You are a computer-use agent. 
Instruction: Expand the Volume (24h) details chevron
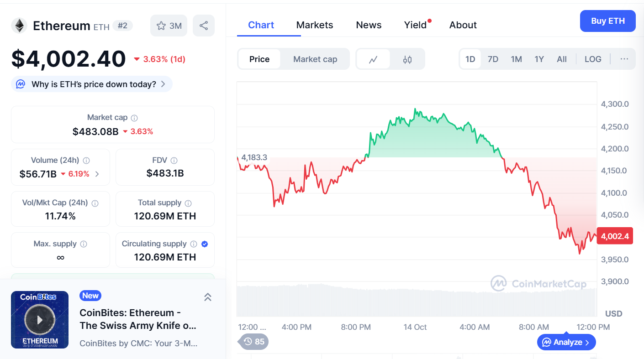[97, 174]
